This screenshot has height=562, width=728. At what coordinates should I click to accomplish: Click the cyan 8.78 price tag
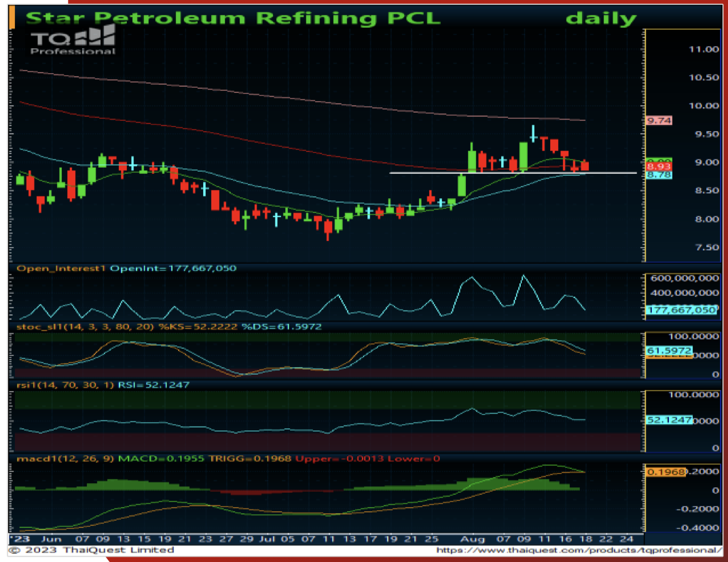[x=659, y=175]
